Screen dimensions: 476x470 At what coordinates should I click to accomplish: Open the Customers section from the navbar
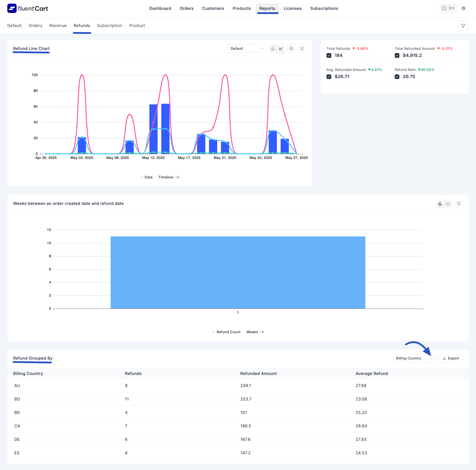tap(213, 8)
